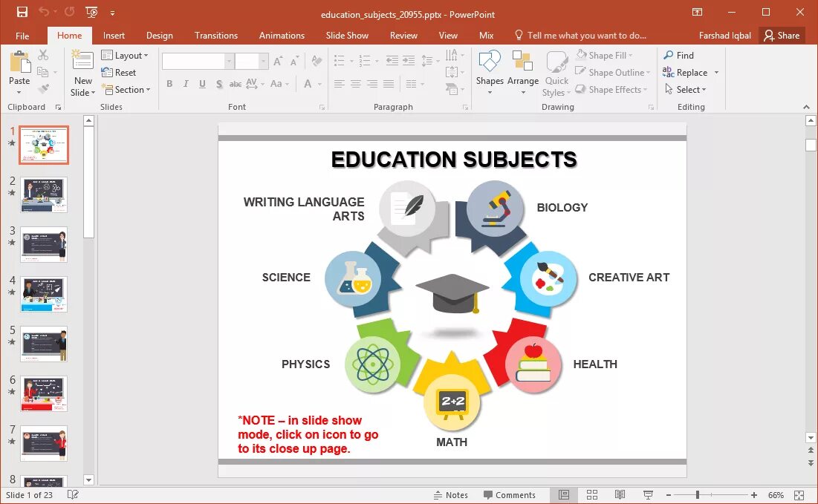
Task: Collapse the ribbon with arrow
Action: [x=807, y=107]
